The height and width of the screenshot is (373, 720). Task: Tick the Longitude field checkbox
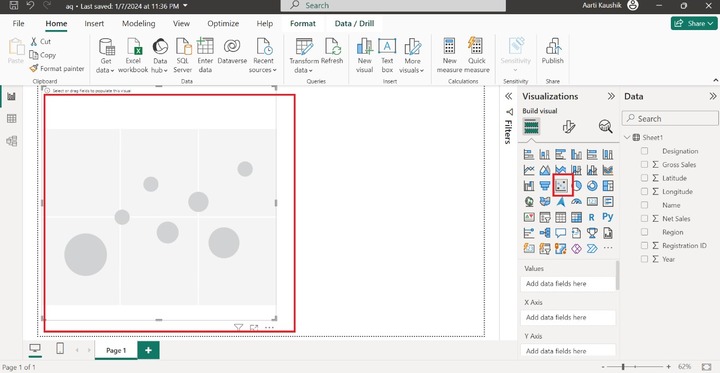click(x=644, y=192)
